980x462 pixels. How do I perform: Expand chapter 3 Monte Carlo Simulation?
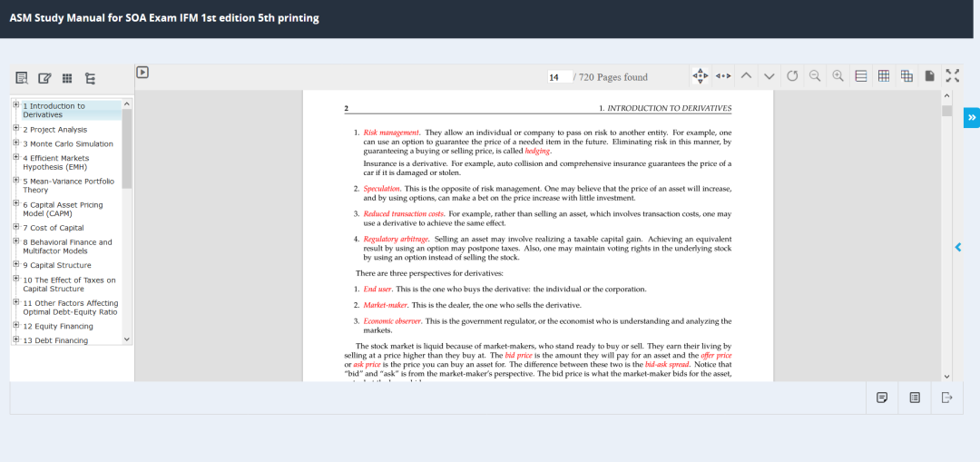pyautogui.click(x=16, y=143)
